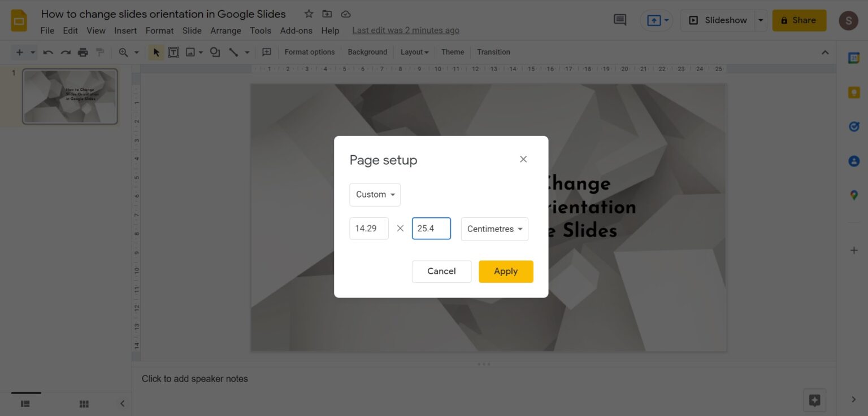Viewport: 868px width, 416px height.
Task: Open Google Tasks side panel
Action: [854, 127]
